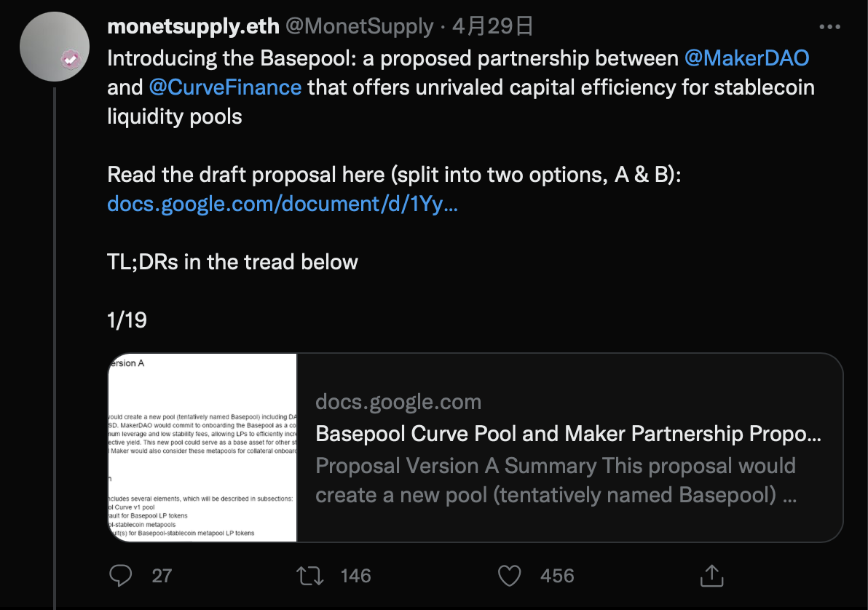Click the proposal document preview thumbnail
Viewport: 868px width, 610px height.
[202, 448]
